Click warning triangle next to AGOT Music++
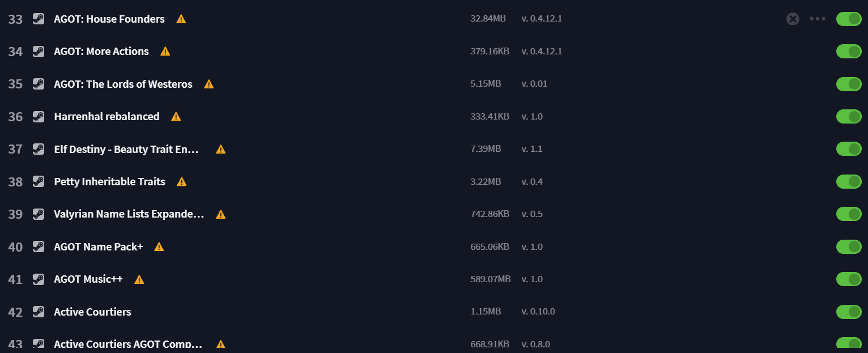Viewport: 868px width, 353px height. pos(139,279)
